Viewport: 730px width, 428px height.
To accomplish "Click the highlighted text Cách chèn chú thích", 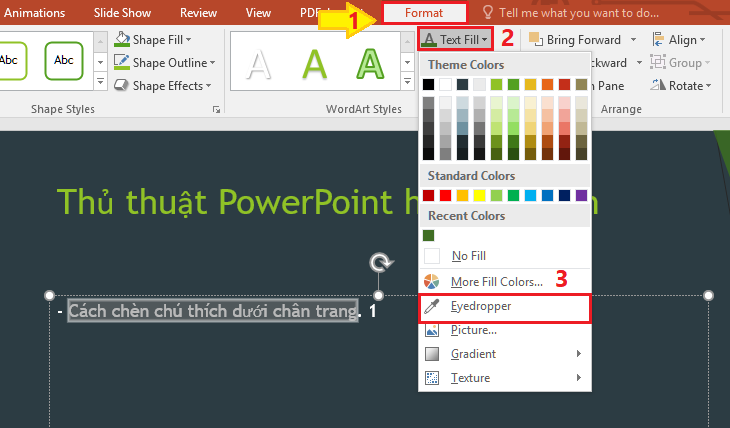I will (213, 311).
